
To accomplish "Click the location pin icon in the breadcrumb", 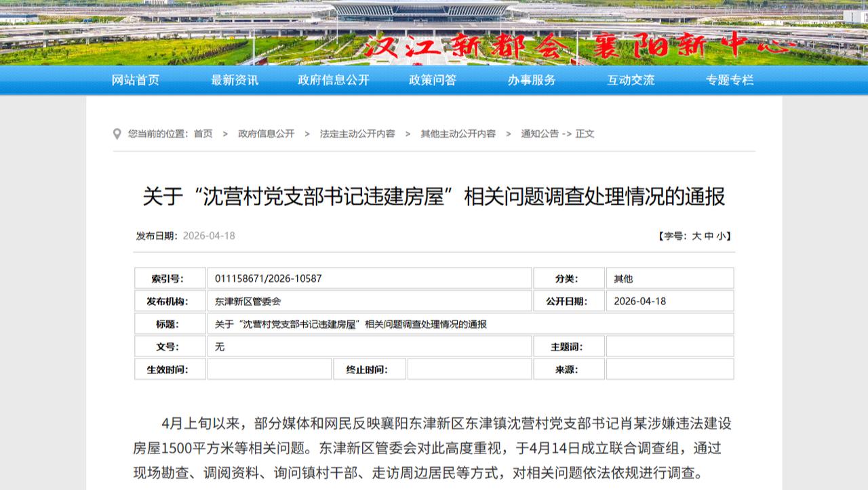I will coord(117,134).
